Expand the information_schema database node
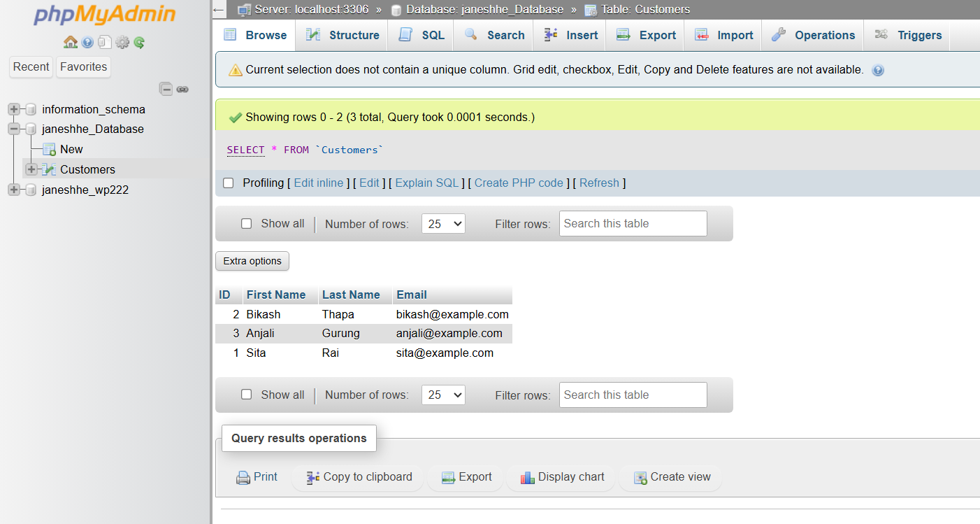980x524 pixels. pos(14,109)
